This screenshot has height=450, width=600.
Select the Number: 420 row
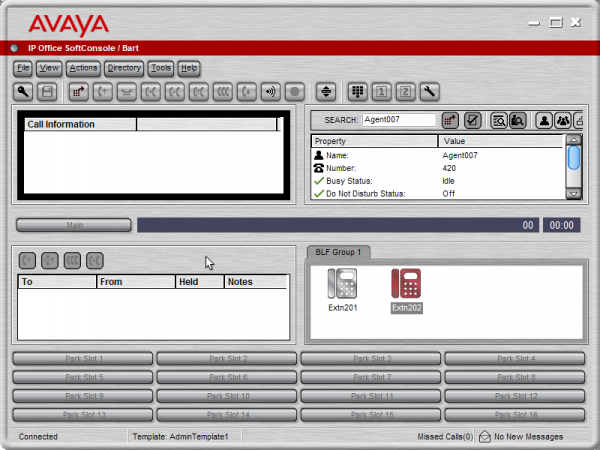click(438, 168)
